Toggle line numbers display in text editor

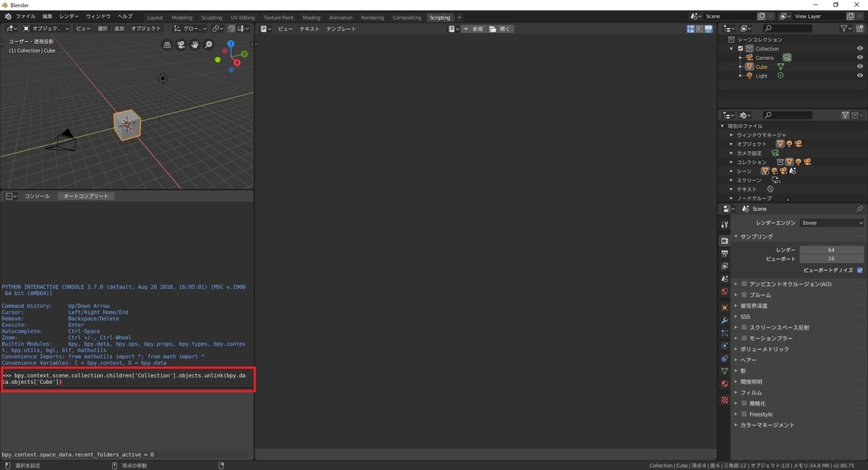(690, 29)
